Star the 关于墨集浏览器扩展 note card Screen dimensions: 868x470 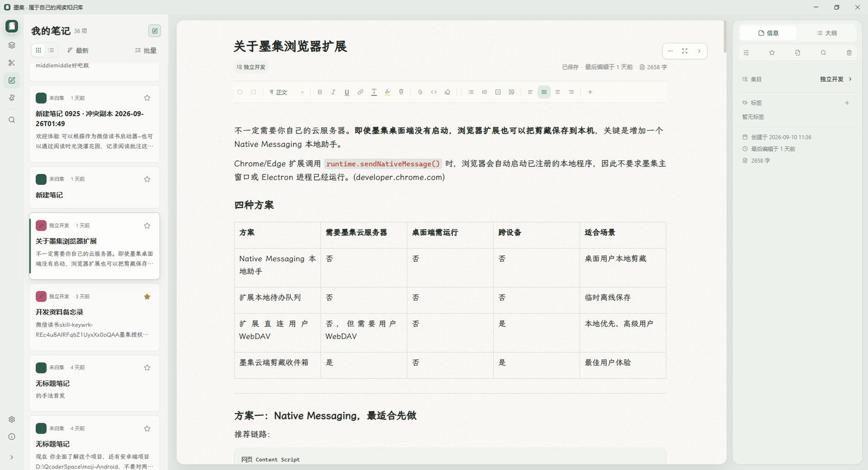click(x=147, y=226)
